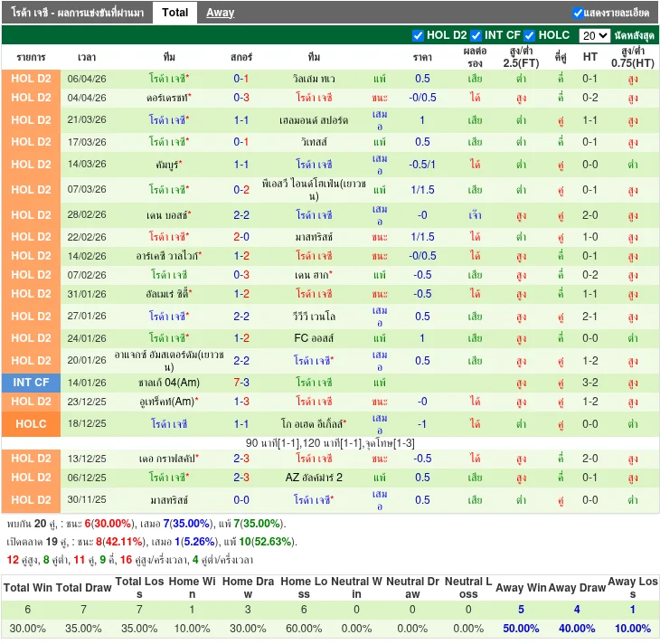
Task: Select the AZ อัลค์ม่าร์ 2 team
Action: [x=314, y=478]
